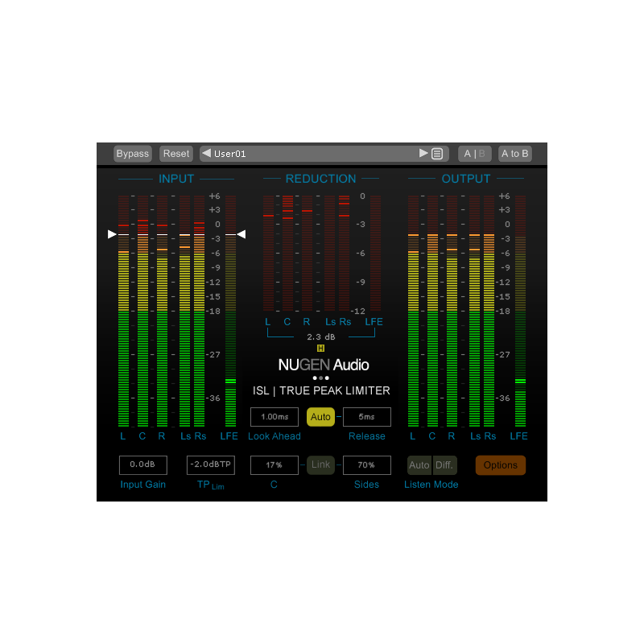Bypass the limiter
The height and width of the screenshot is (644, 644).
[x=132, y=153]
